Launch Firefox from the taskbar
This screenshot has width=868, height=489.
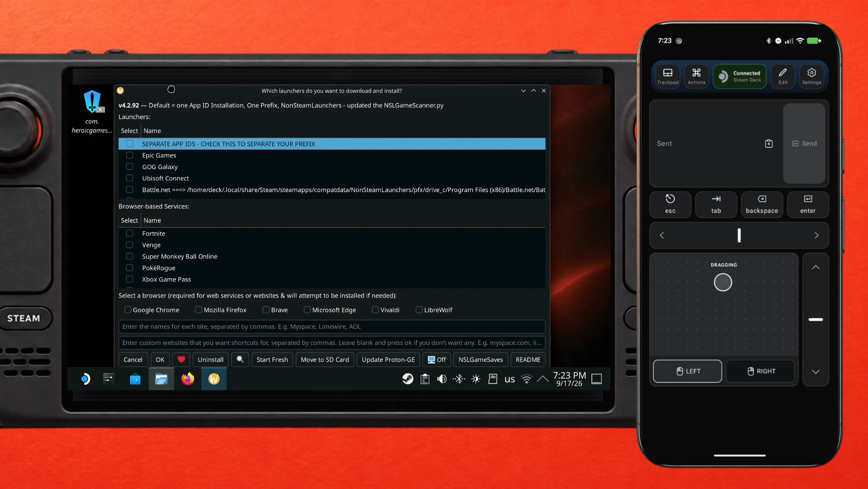[x=187, y=379]
